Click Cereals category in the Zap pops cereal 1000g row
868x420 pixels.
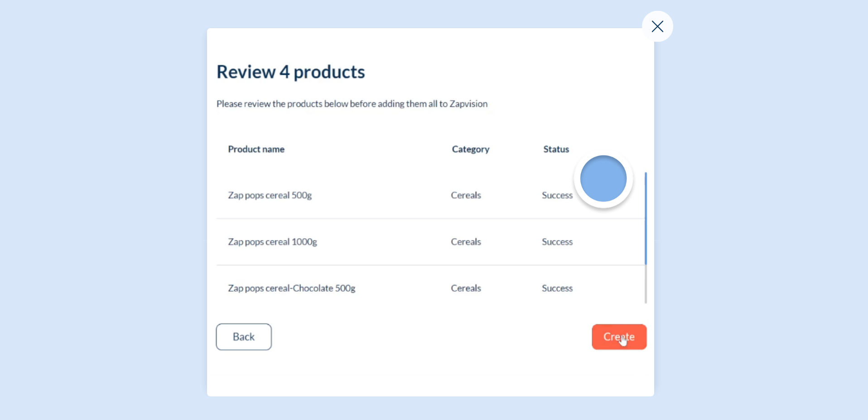[x=466, y=242]
